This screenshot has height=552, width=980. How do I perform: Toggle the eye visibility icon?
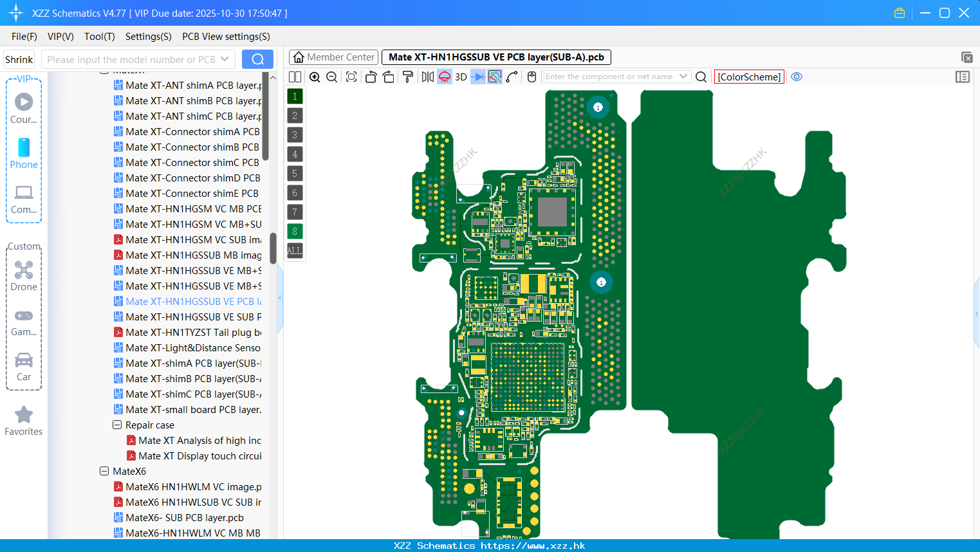pos(797,77)
